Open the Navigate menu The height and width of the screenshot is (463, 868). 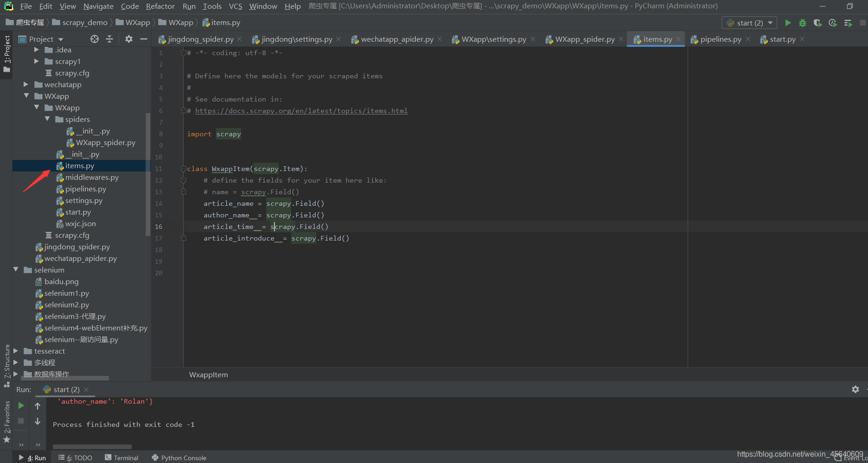pyautogui.click(x=98, y=6)
